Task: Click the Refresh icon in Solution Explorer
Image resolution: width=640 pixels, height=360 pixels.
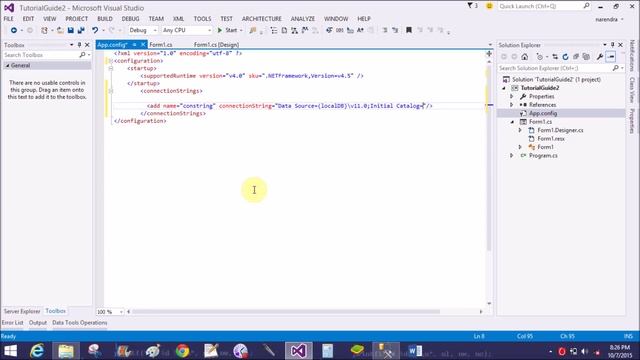Action: [x=565, y=57]
